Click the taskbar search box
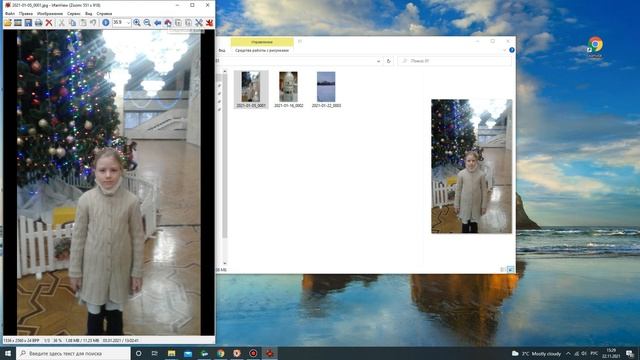The image size is (640, 360). 73,353
